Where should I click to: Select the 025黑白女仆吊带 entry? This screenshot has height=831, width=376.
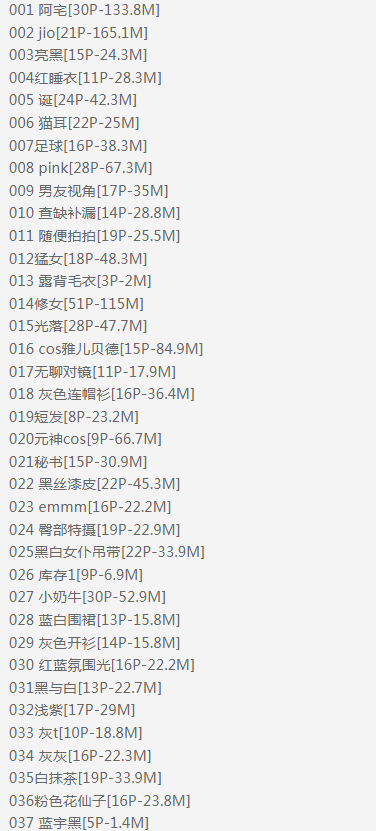[x=107, y=552]
